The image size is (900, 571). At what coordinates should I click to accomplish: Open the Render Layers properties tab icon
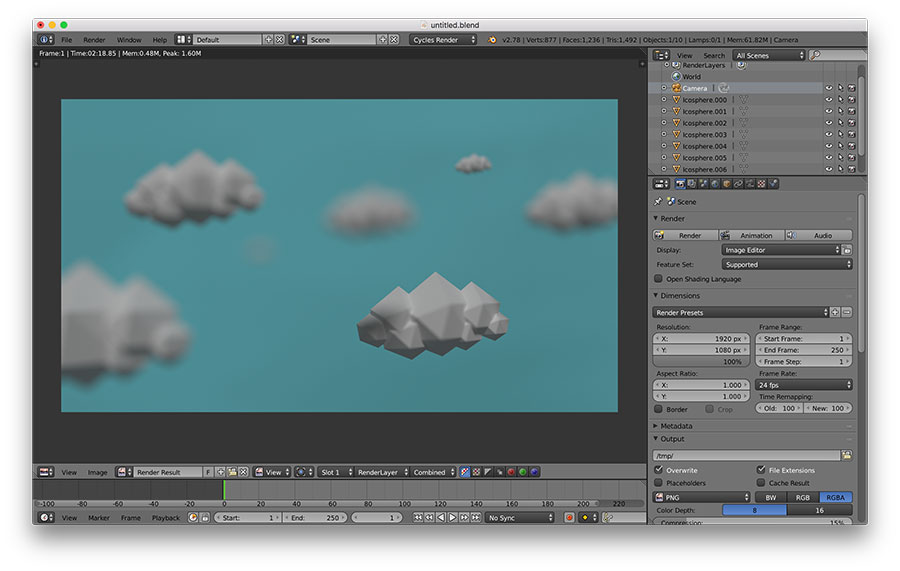coord(692,184)
